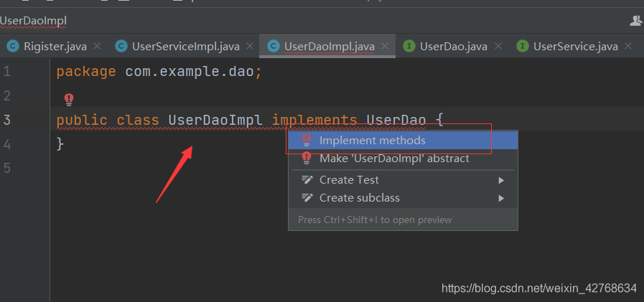
Task: Click the UserDao interface name on line 3
Action: [x=396, y=121]
